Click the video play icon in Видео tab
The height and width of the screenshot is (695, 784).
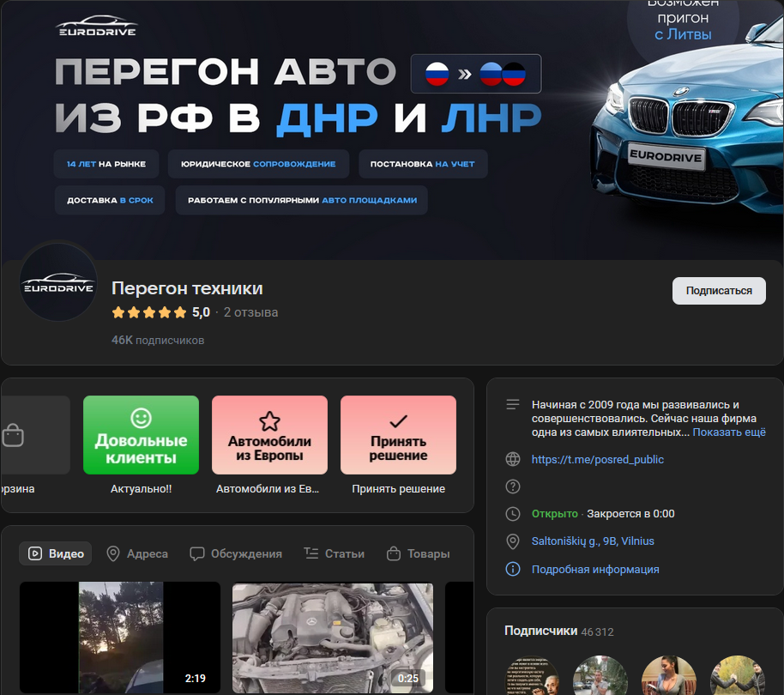click(35, 553)
